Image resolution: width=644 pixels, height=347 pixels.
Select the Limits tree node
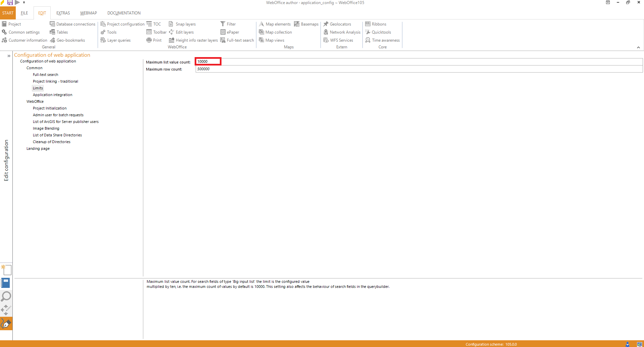pyautogui.click(x=38, y=88)
